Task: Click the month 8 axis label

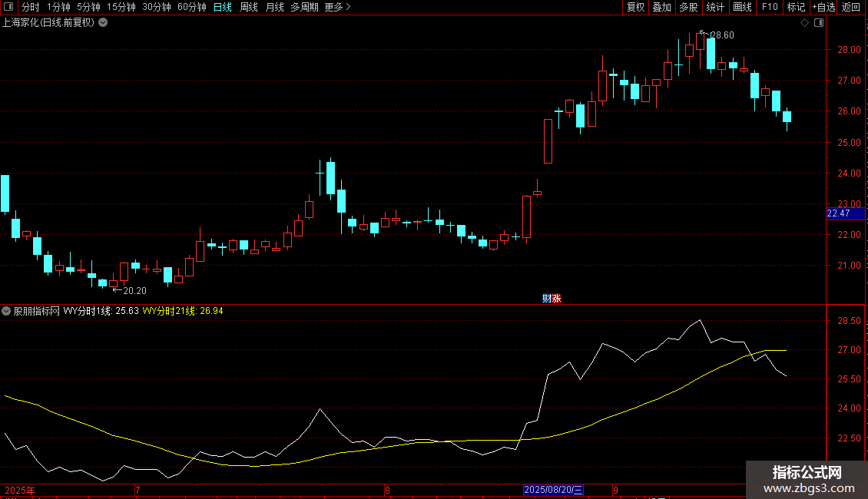Action: pyautogui.click(x=387, y=490)
